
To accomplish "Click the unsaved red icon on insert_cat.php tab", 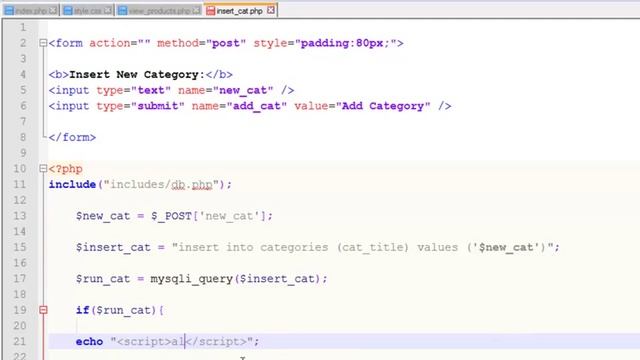I will tap(210, 11).
